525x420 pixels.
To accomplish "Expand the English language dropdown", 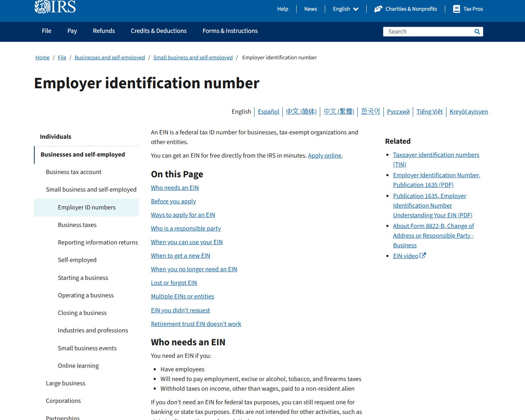I will coord(345,9).
